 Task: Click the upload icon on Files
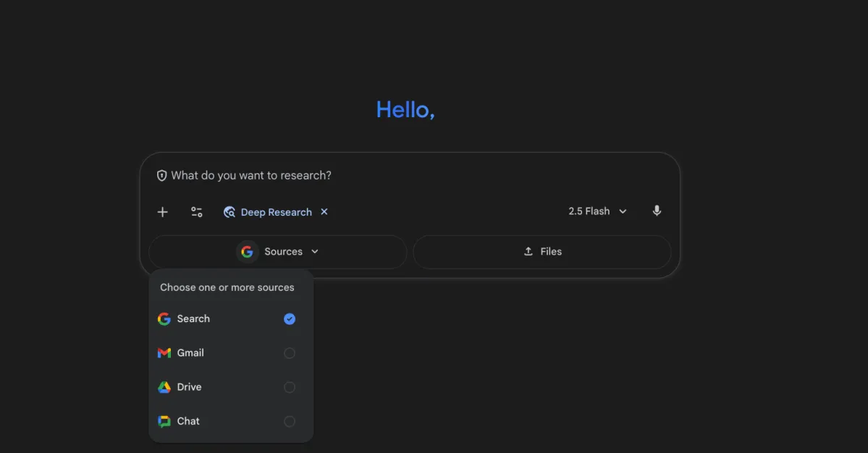[528, 251]
